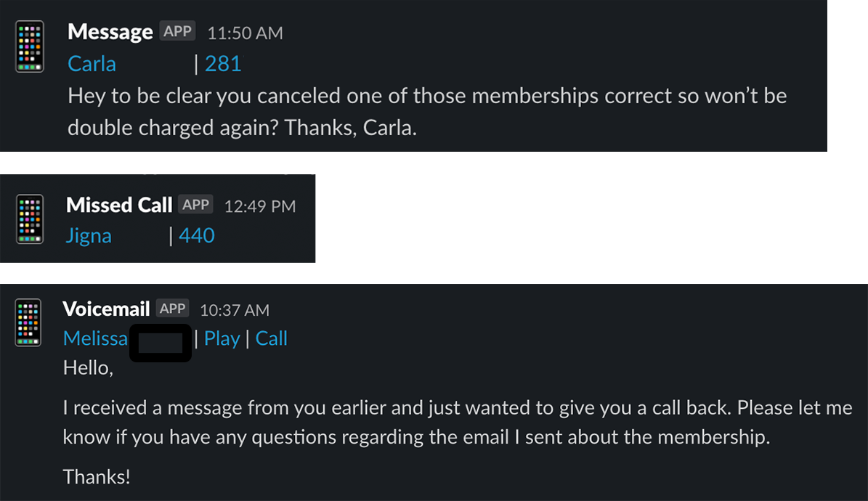Screen dimensions: 868x501
Task: Click the Missed Call app sender name
Action: (x=119, y=205)
